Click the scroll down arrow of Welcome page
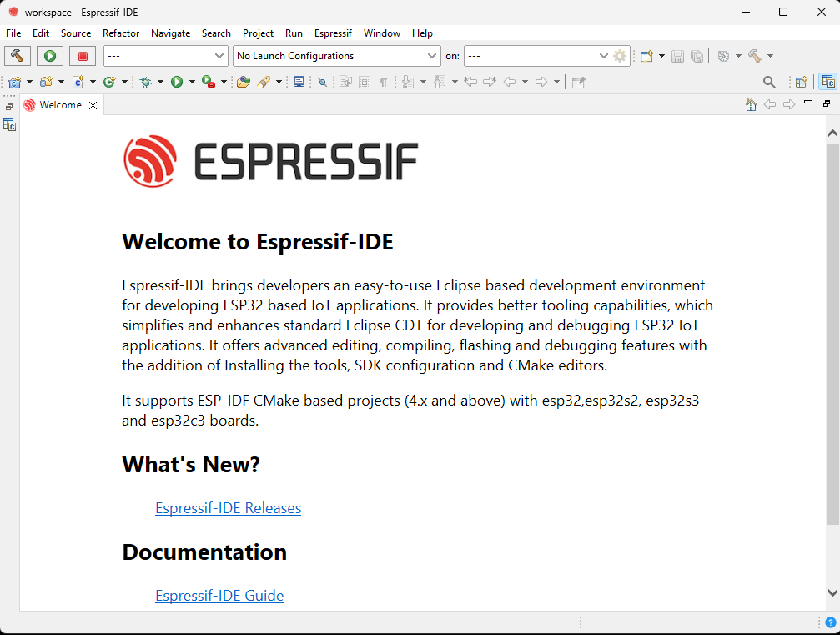This screenshot has height=635, width=840. coord(832,592)
